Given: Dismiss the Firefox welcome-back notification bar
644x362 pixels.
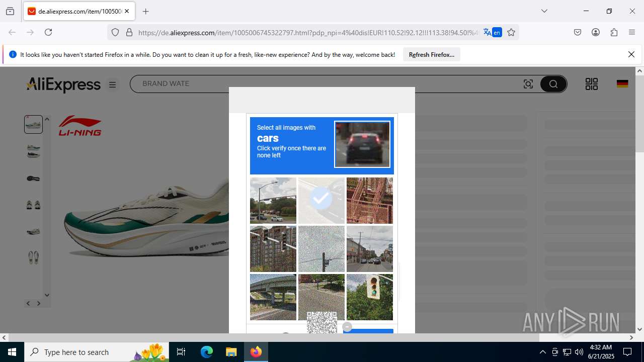Looking at the screenshot, I should coord(631,54).
